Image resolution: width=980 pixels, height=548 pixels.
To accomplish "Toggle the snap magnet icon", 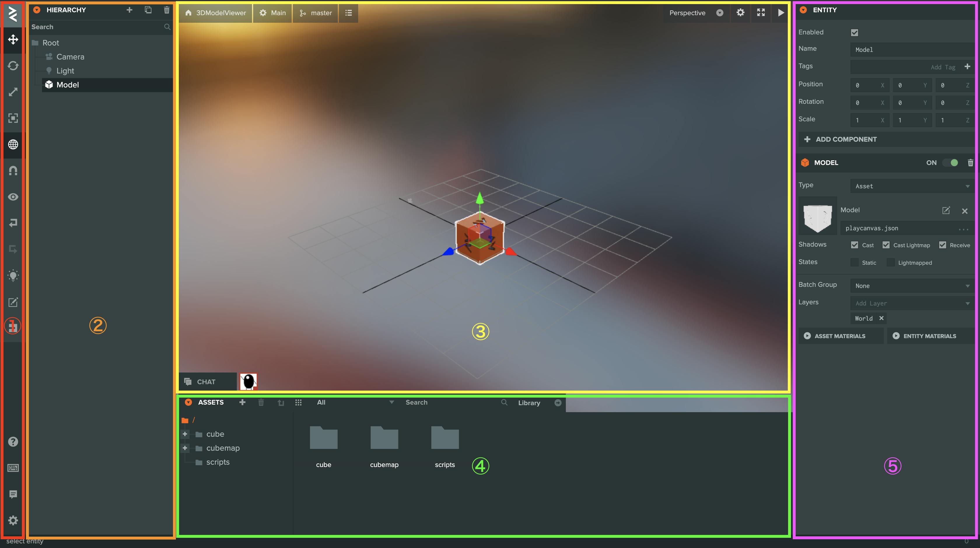I will coord(13,171).
